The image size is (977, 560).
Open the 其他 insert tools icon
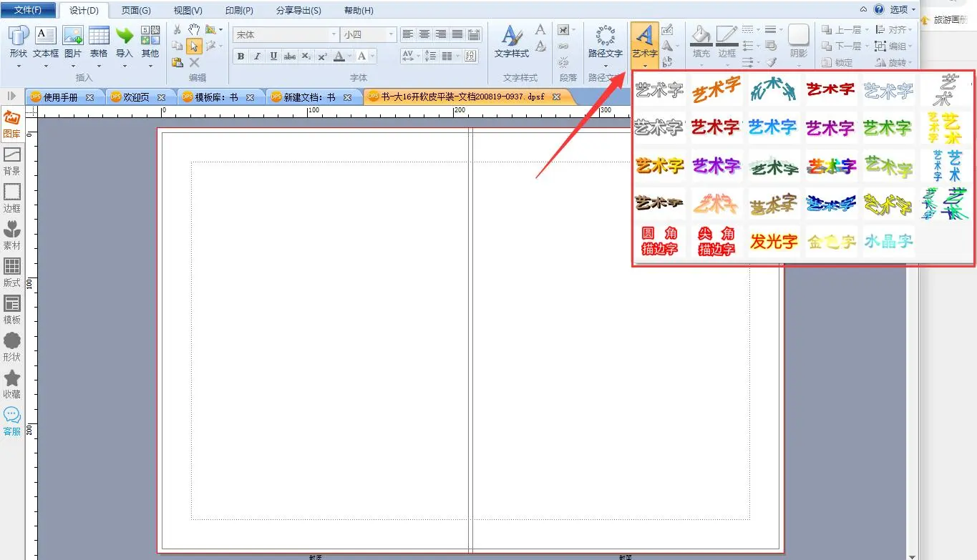(150, 41)
